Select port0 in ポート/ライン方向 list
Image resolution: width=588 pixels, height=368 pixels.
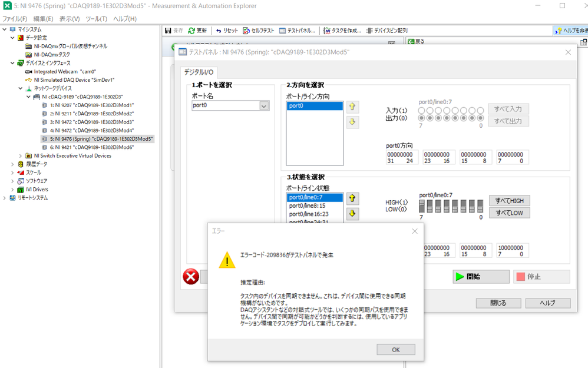click(x=315, y=106)
